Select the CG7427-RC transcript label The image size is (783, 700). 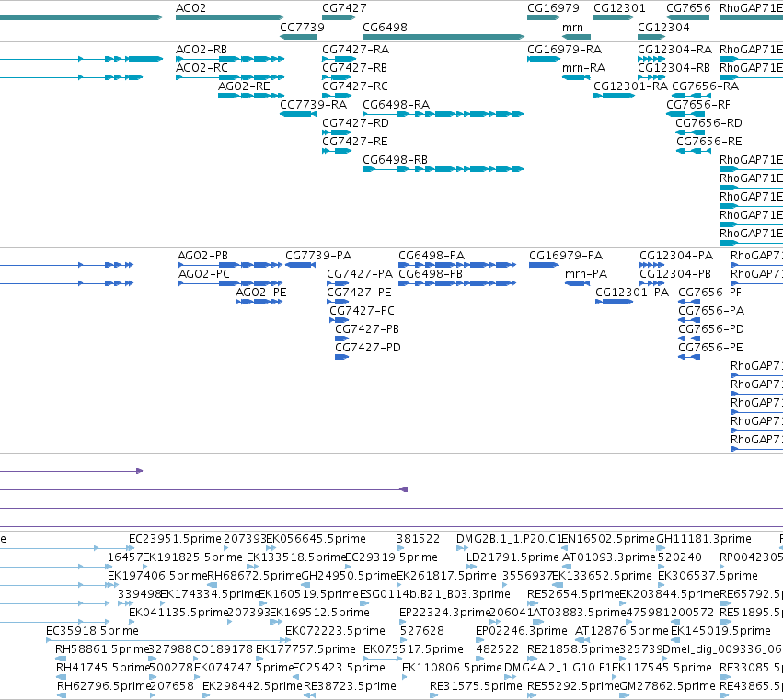click(x=355, y=86)
